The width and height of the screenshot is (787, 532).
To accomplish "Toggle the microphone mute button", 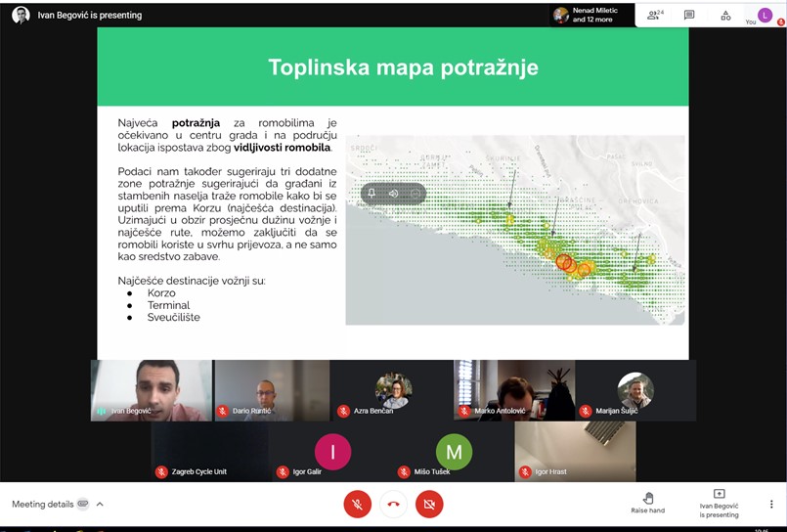I will click(x=358, y=504).
